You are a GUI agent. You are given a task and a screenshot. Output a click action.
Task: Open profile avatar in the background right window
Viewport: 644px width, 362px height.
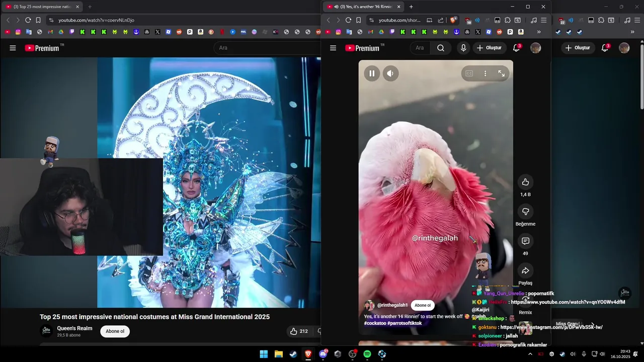point(624,48)
